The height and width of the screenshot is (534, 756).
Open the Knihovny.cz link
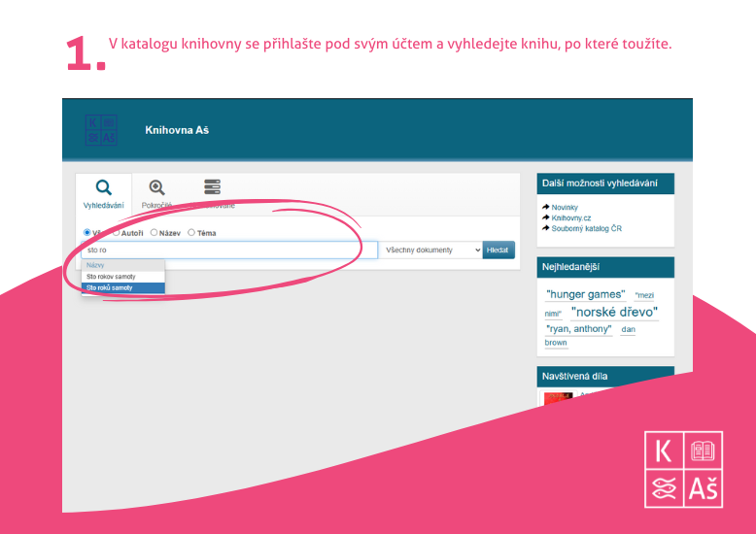tap(570, 217)
